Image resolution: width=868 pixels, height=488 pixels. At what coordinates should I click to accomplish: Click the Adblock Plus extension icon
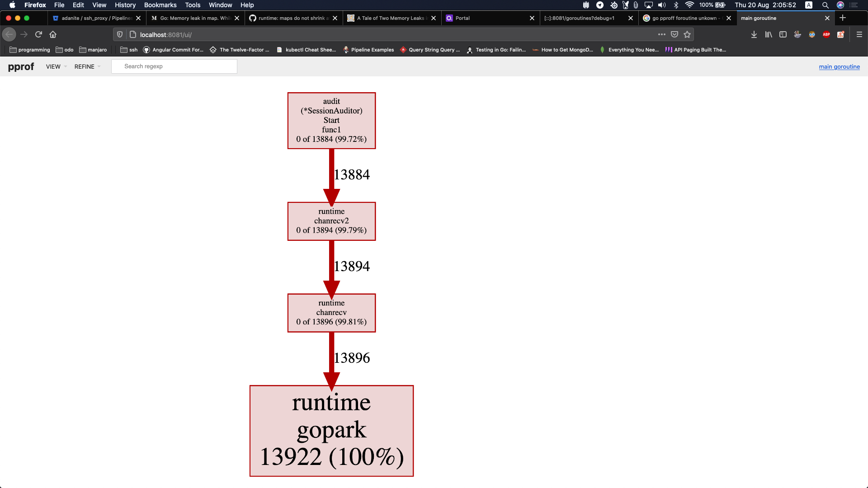[x=826, y=34]
